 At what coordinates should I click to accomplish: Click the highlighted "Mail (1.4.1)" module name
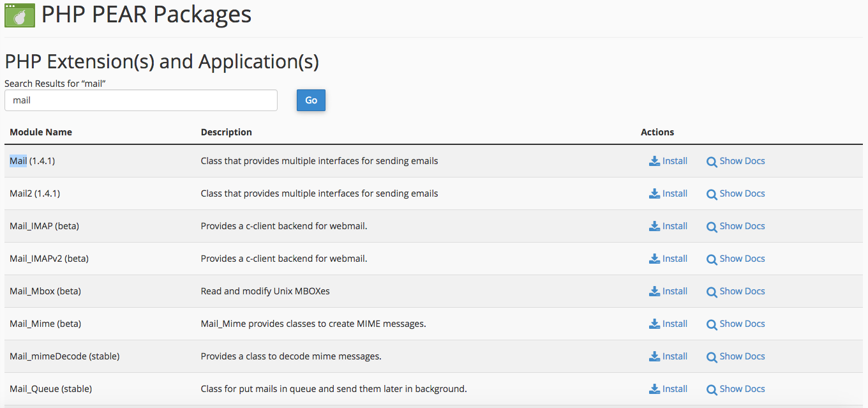[x=32, y=161]
